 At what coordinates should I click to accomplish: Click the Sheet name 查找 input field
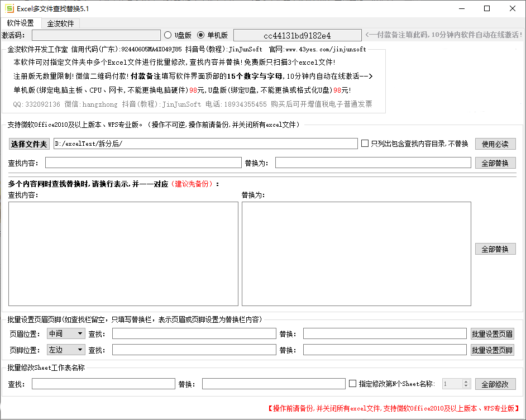103,384
